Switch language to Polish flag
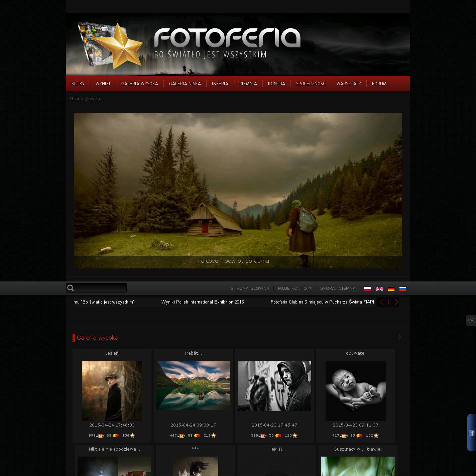 coord(368,288)
